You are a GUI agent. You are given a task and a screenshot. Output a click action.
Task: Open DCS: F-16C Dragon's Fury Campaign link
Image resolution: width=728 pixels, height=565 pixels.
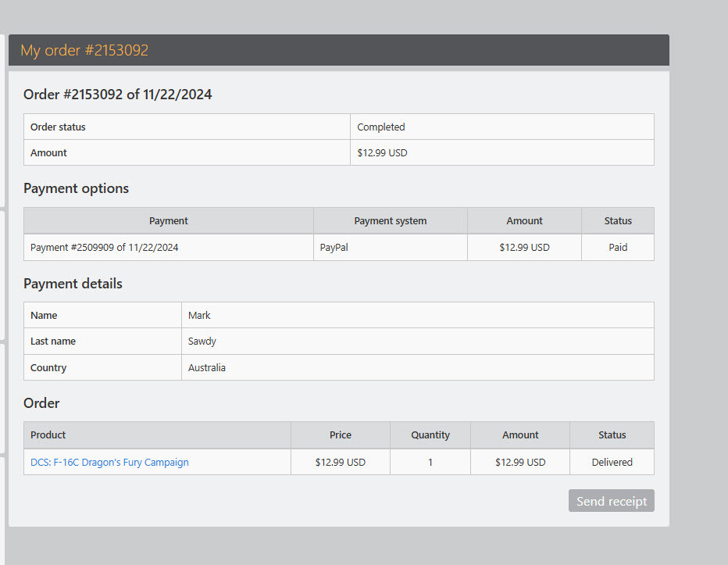109,463
